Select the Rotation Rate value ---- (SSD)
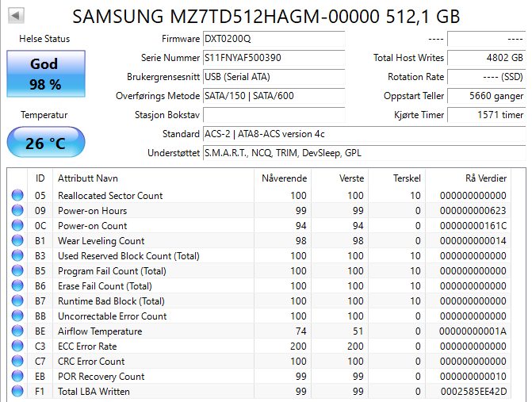532x402 pixels. (x=487, y=77)
